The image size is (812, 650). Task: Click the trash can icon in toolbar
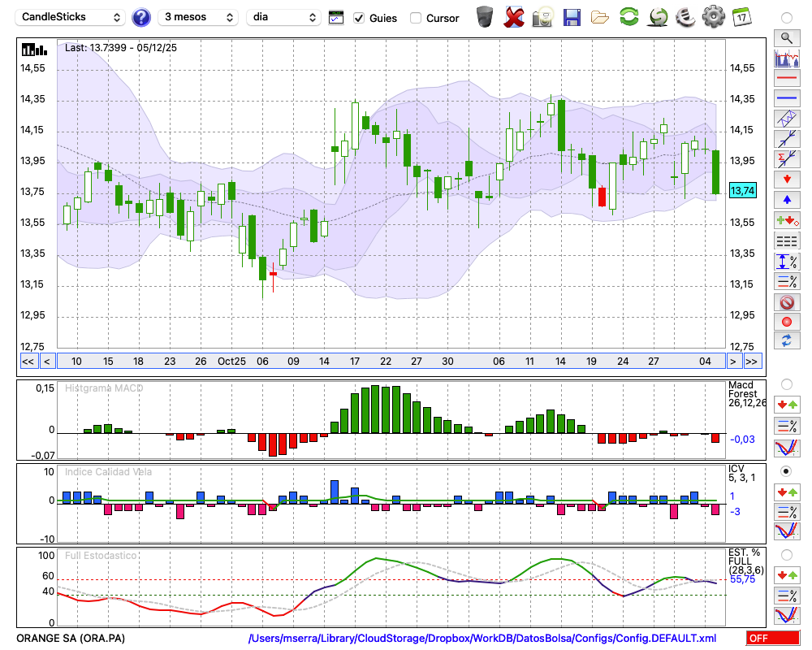[x=484, y=16]
